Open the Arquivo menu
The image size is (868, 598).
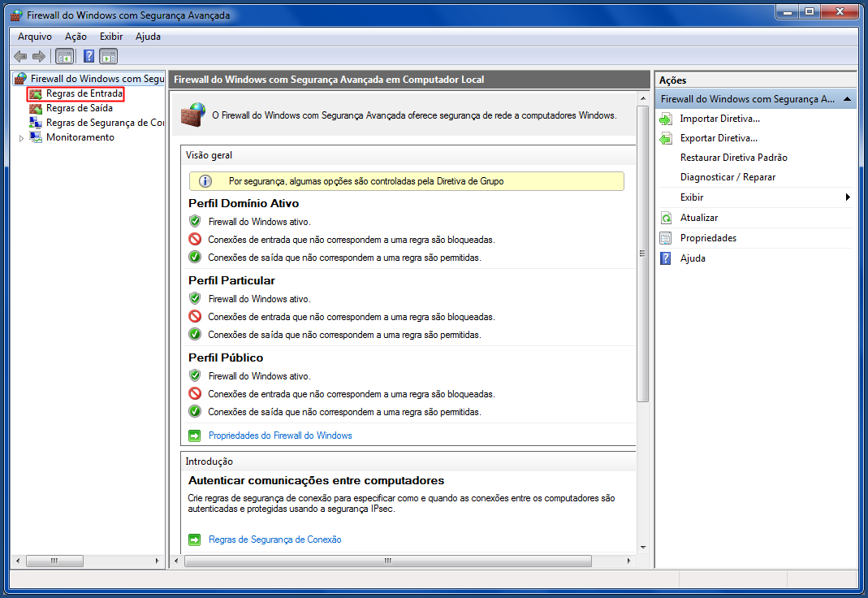35,37
